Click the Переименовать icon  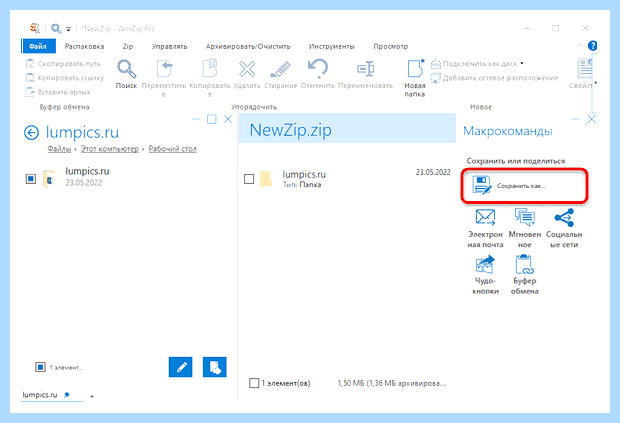(365, 69)
